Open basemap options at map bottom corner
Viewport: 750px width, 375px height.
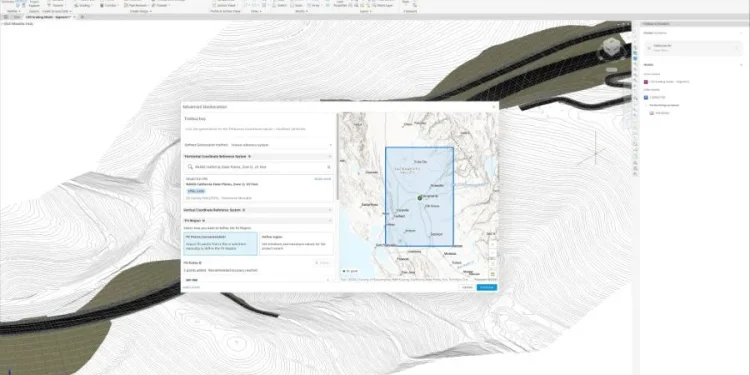click(x=493, y=274)
